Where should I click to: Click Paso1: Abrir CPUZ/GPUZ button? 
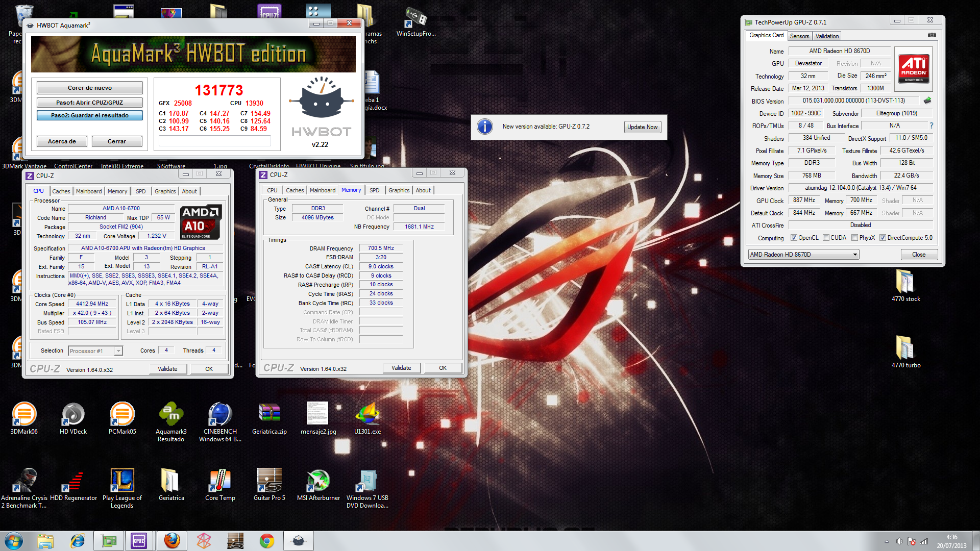[90, 103]
